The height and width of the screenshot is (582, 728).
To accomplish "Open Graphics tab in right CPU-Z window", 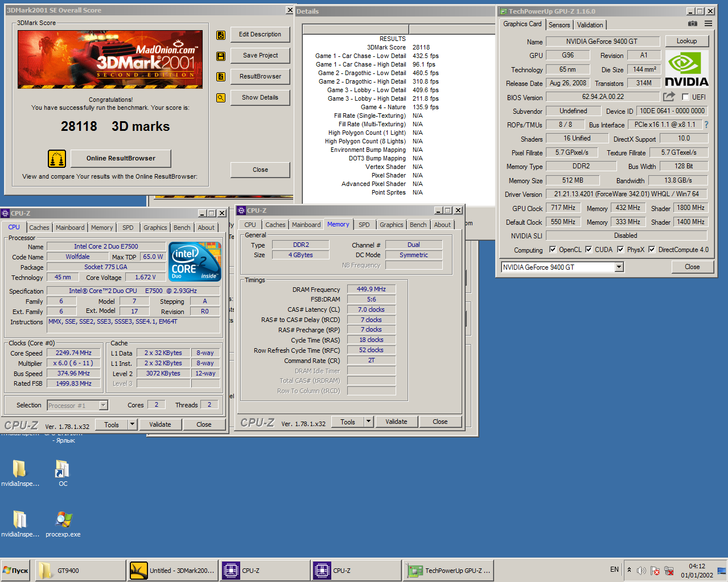I will (x=392, y=225).
